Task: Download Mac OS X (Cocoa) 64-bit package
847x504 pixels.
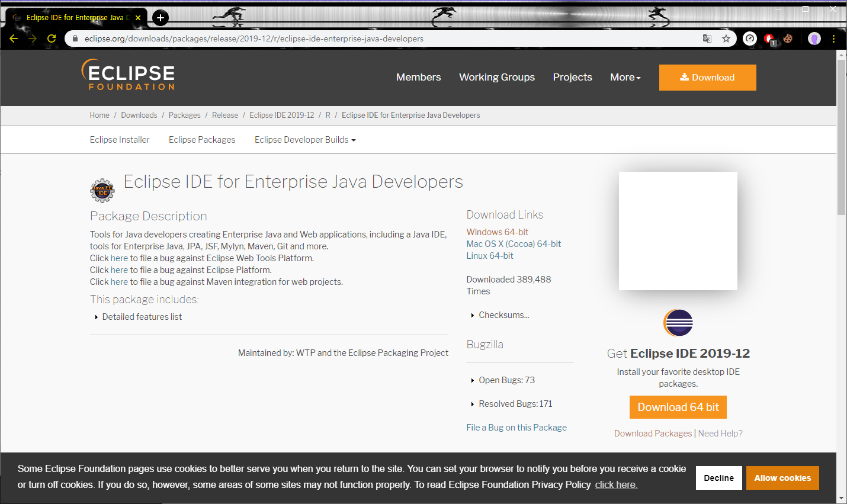Action: [x=514, y=244]
